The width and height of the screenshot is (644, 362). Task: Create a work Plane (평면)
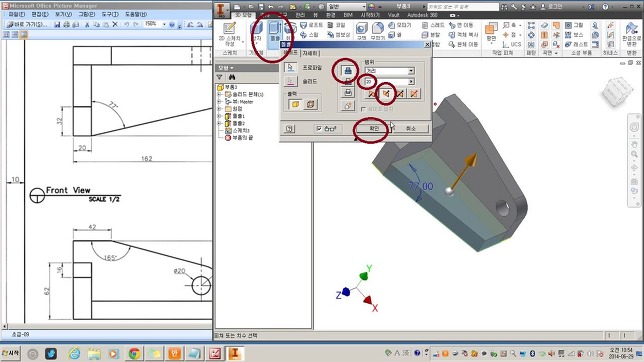pyautogui.click(x=491, y=32)
